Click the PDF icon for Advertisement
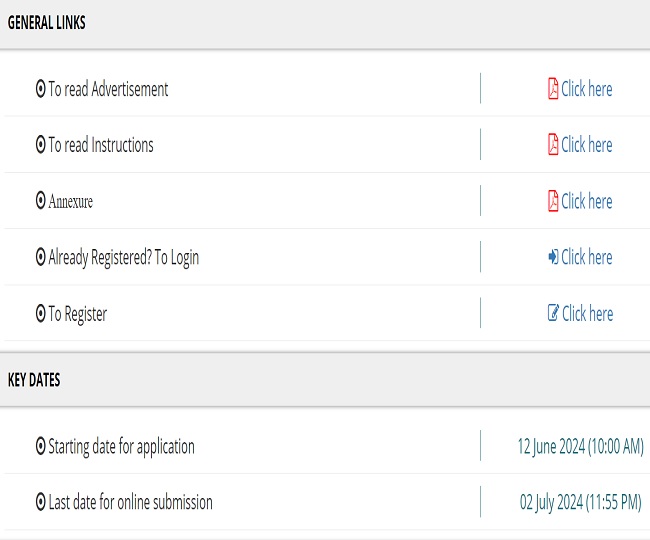Image resolution: width=650 pixels, height=540 pixels. point(552,89)
